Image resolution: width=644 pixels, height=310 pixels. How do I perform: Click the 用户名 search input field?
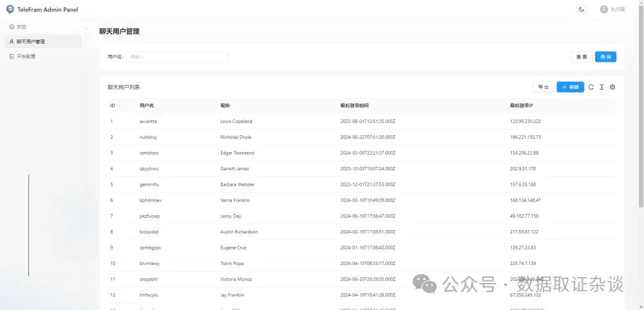point(177,57)
